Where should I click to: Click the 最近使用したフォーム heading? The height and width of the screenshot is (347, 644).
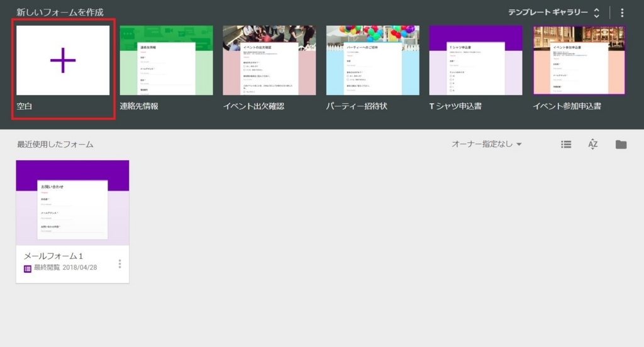(55, 144)
